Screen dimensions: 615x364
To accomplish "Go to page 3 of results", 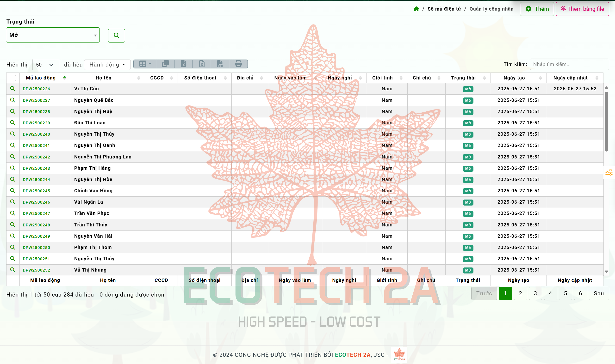I will click(535, 294).
